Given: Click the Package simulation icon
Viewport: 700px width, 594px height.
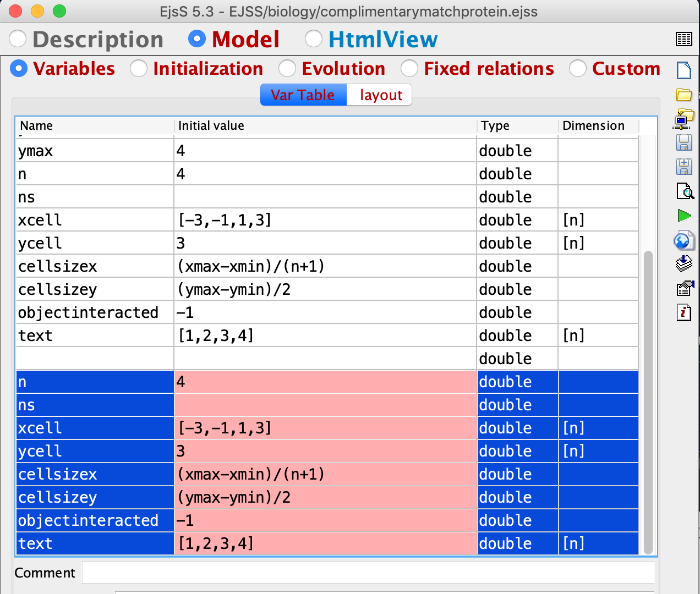Looking at the screenshot, I should (x=684, y=263).
